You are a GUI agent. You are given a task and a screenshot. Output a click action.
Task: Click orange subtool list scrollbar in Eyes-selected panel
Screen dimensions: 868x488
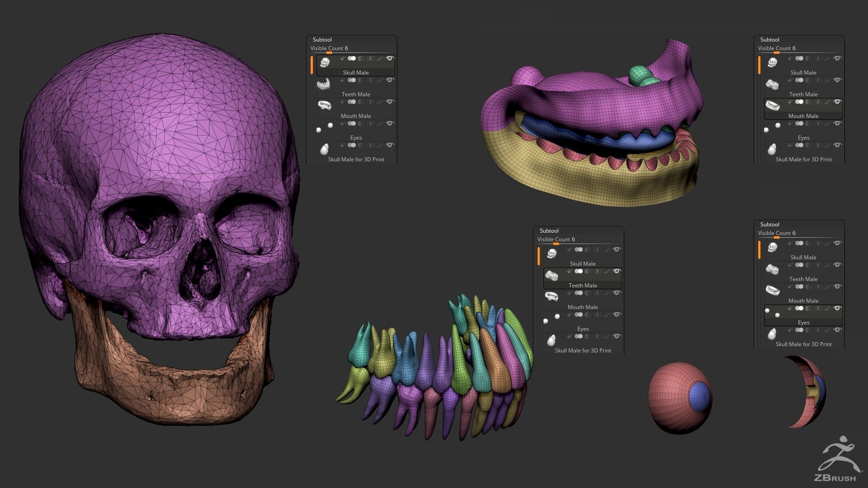point(759,250)
